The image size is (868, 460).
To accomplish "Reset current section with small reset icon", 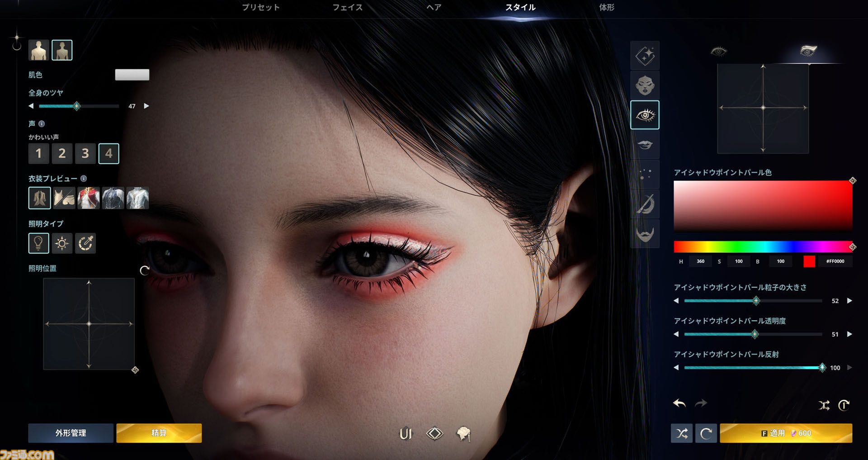I will (x=844, y=405).
